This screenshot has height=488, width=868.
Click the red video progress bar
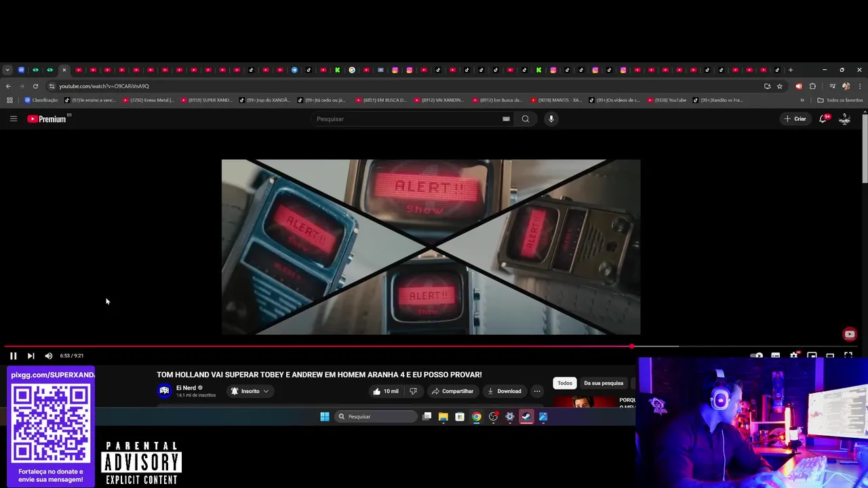click(x=317, y=346)
